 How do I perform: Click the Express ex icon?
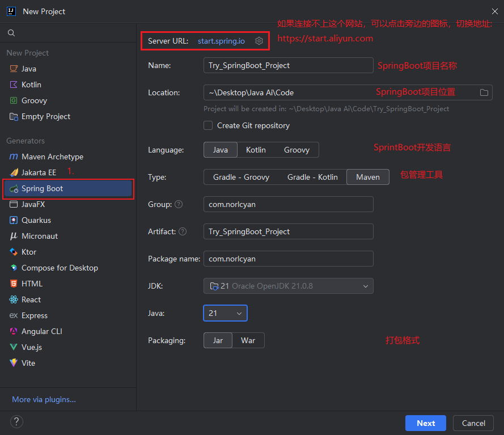(x=14, y=315)
